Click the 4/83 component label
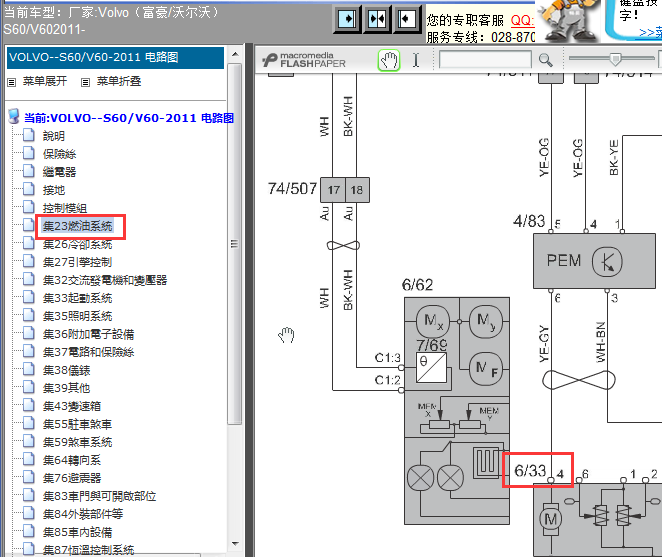 (x=529, y=221)
